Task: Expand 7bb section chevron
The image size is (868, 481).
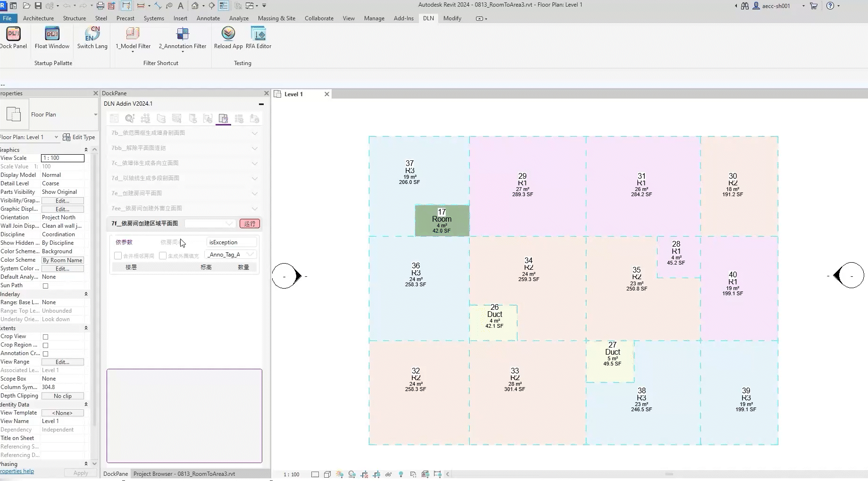Action: [255, 148]
